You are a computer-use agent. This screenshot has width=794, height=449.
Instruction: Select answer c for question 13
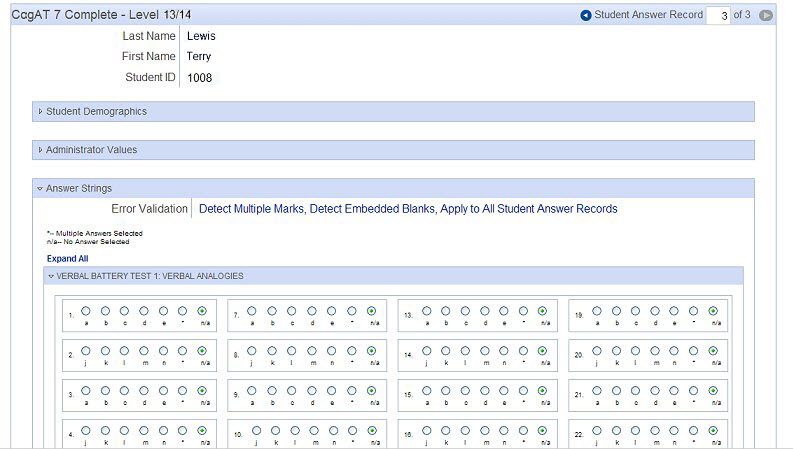(465, 311)
